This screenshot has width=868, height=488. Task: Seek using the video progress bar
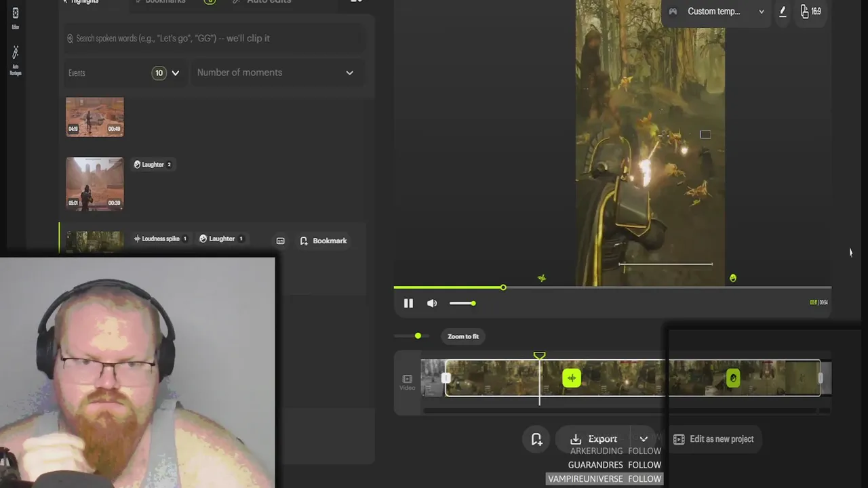click(612, 287)
